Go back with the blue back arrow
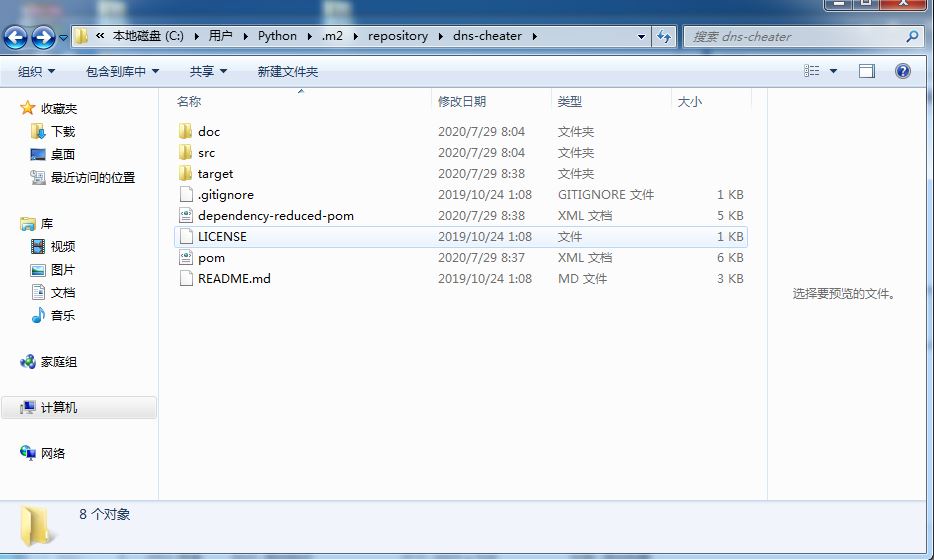This screenshot has height=560, width=934. pyautogui.click(x=16, y=38)
